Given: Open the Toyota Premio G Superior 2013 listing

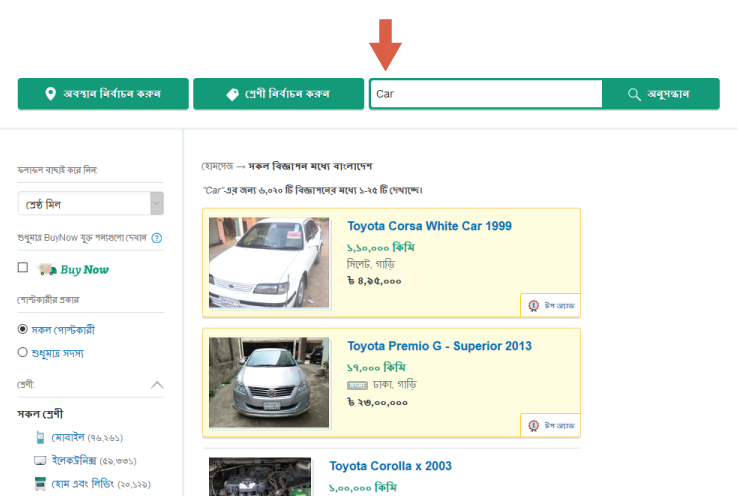Looking at the screenshot, I should (439, 346).
